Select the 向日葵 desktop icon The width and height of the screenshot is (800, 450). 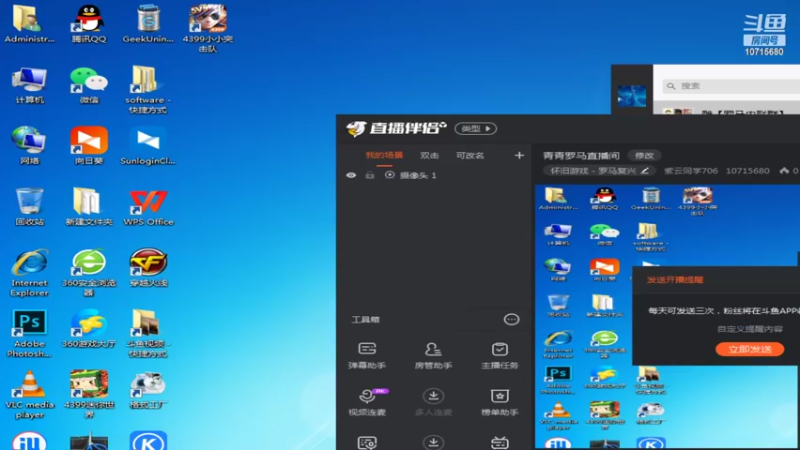click(89, 146)
